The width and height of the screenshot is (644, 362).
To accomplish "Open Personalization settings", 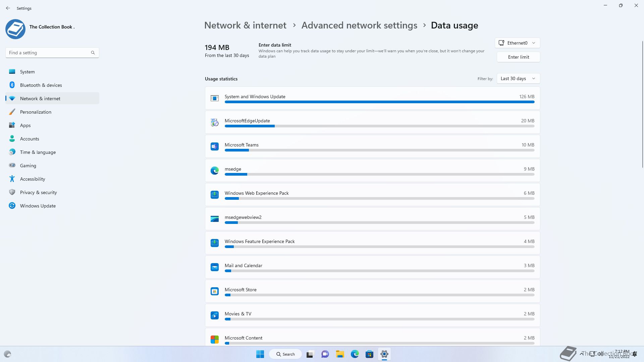I will tap(52, 112).
